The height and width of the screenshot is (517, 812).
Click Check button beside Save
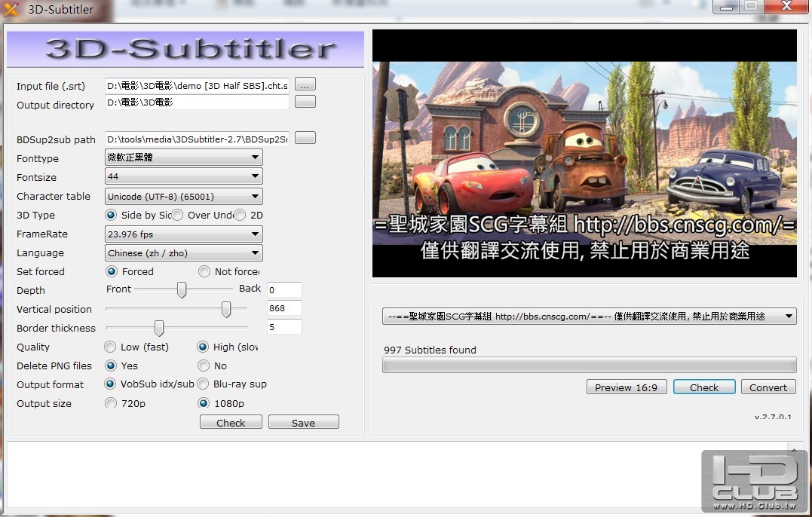[x=231, y=422]
